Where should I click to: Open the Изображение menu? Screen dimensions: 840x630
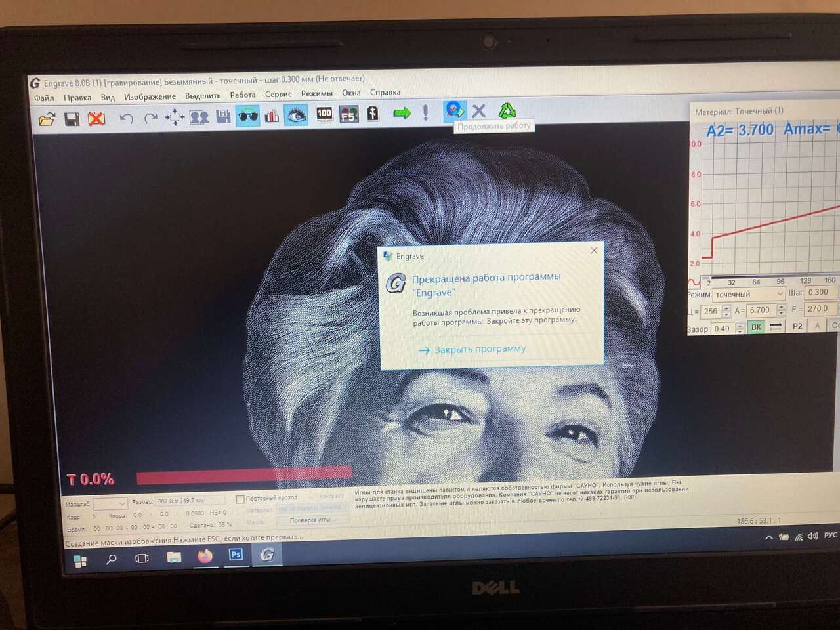(150, 96)
